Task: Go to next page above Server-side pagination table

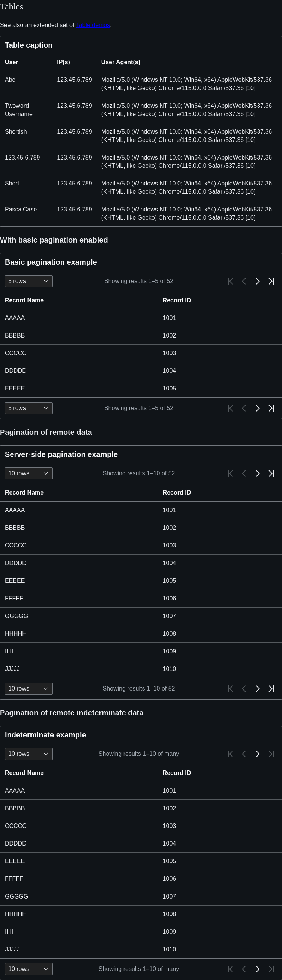Action: pos(258,473)
